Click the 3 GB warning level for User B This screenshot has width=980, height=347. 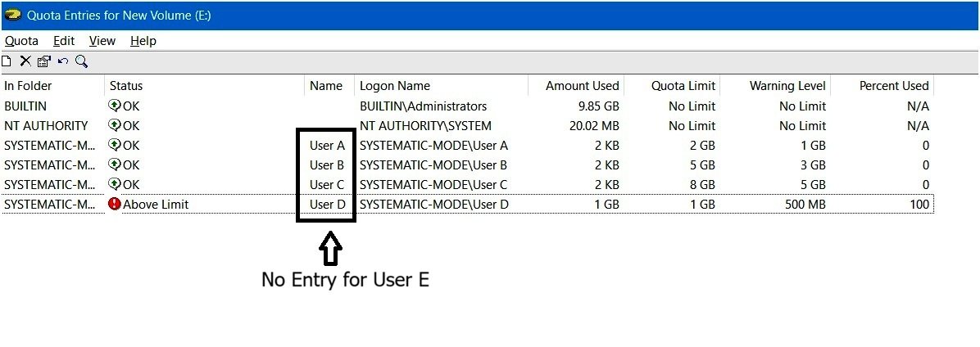[811, 165]
